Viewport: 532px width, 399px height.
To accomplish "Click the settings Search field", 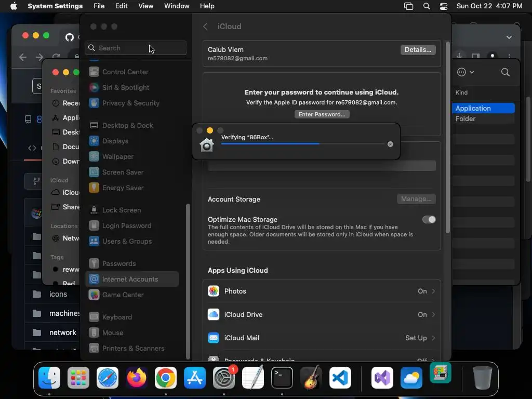I will [136, 48].
